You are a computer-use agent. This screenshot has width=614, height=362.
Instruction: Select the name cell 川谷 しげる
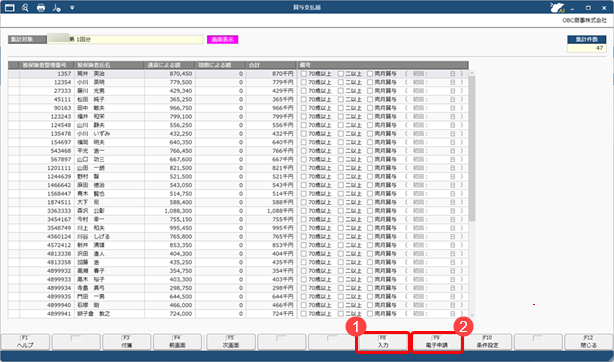pos(110,237)
